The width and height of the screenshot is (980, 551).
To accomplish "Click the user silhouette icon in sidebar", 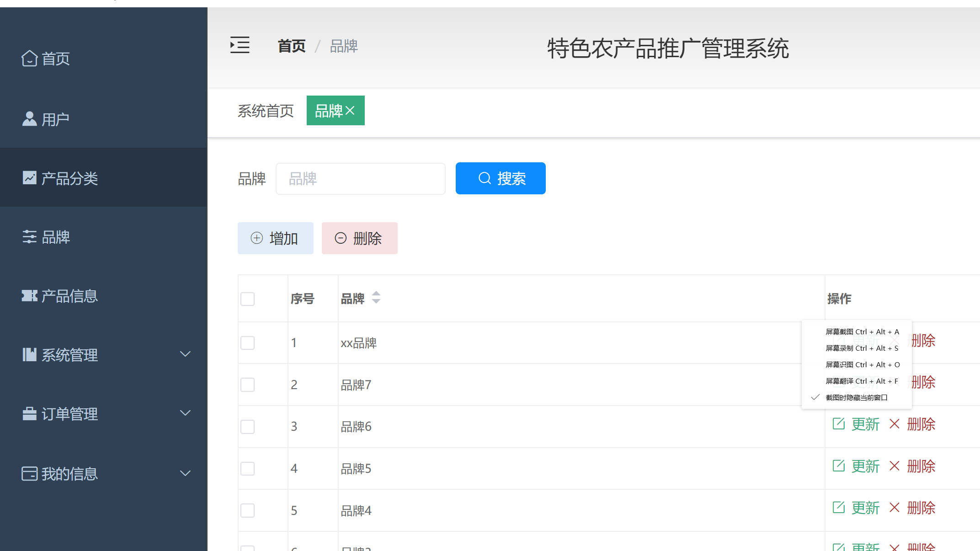I will [29, 119].
